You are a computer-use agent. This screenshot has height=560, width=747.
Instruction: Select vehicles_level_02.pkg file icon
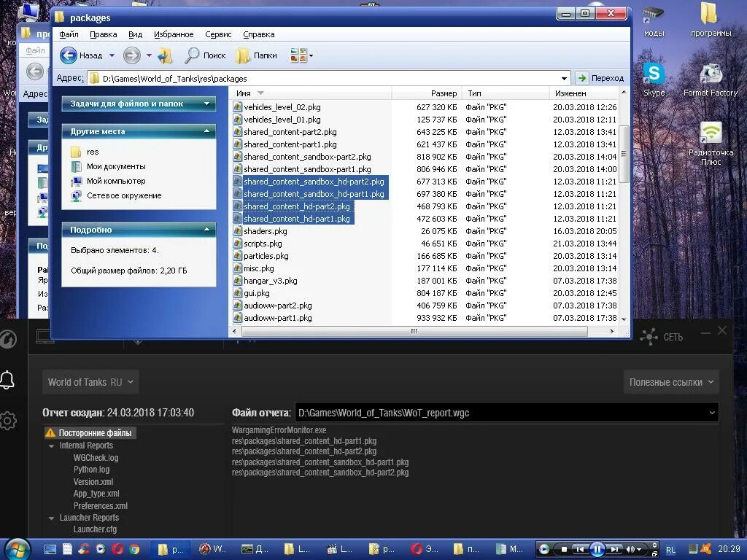(x=237, y=107)
